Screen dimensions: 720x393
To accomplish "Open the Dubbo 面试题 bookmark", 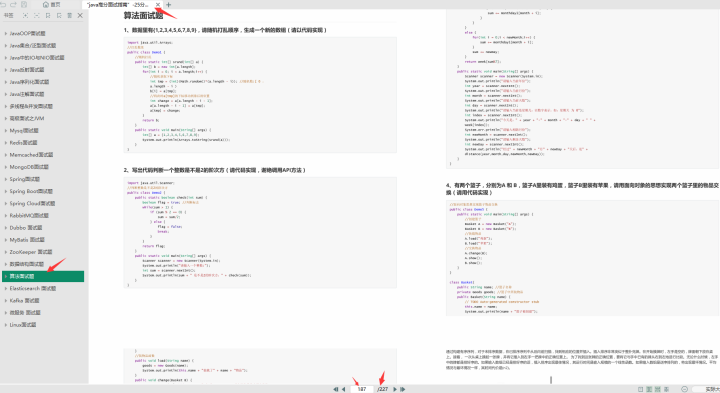I will coord(26,228).
